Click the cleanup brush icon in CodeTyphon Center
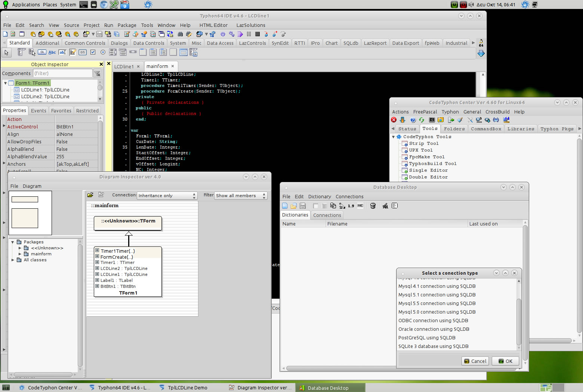Viewport: 583px width, 392px height. click(x=460, y=120)
